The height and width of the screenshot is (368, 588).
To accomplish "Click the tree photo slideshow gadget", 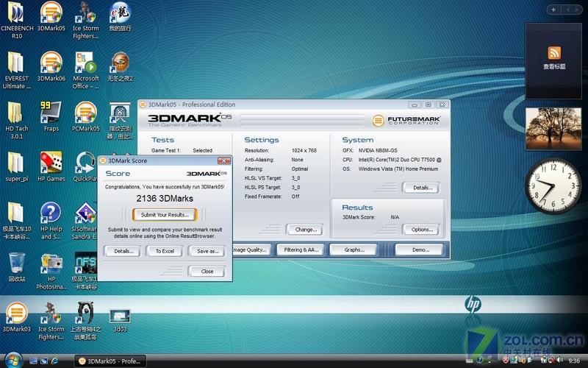I will [x=553, y=128].
